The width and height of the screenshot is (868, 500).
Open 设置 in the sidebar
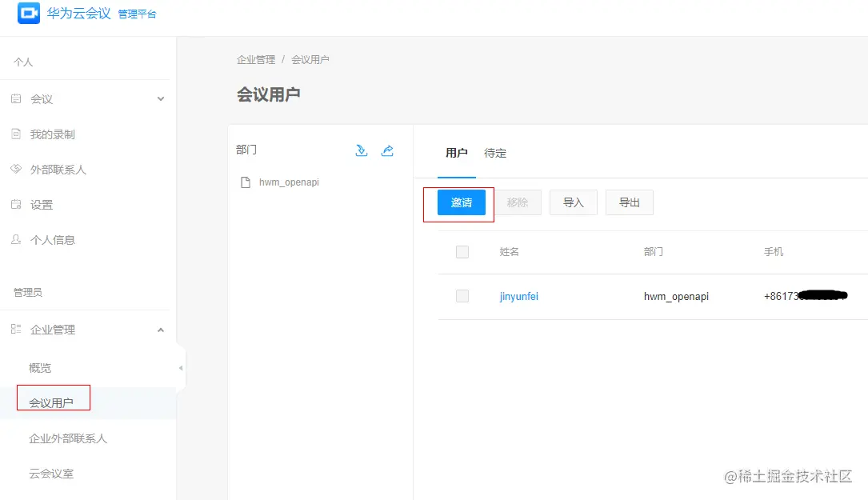pos(42,205)
